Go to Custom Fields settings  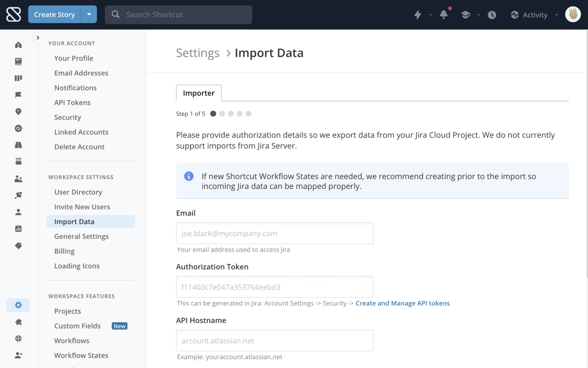[x=77, y=326]
